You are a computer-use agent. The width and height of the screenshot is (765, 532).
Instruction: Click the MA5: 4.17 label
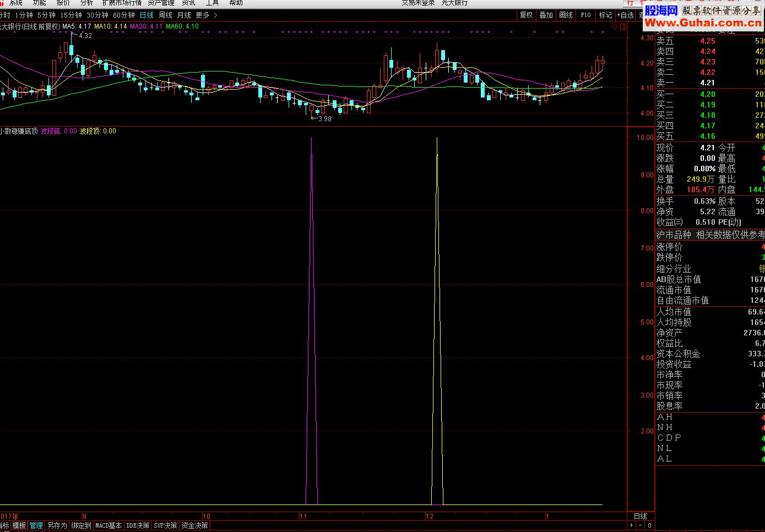pos(77,26)
